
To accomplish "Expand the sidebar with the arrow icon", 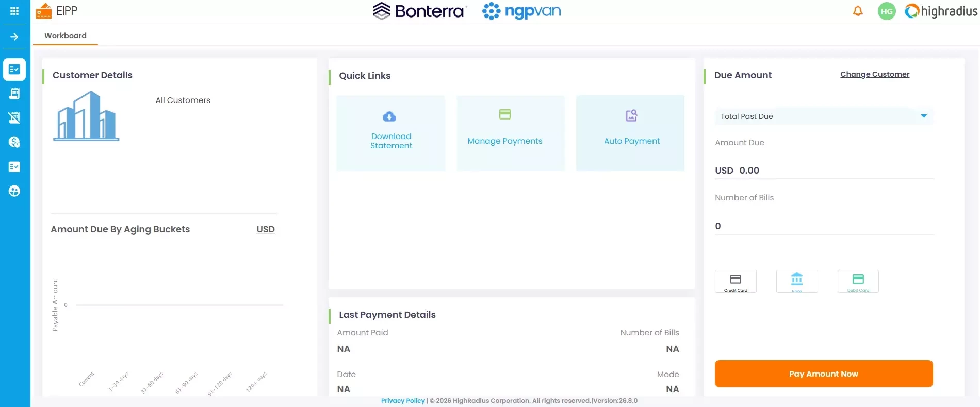I will (14, 37).
